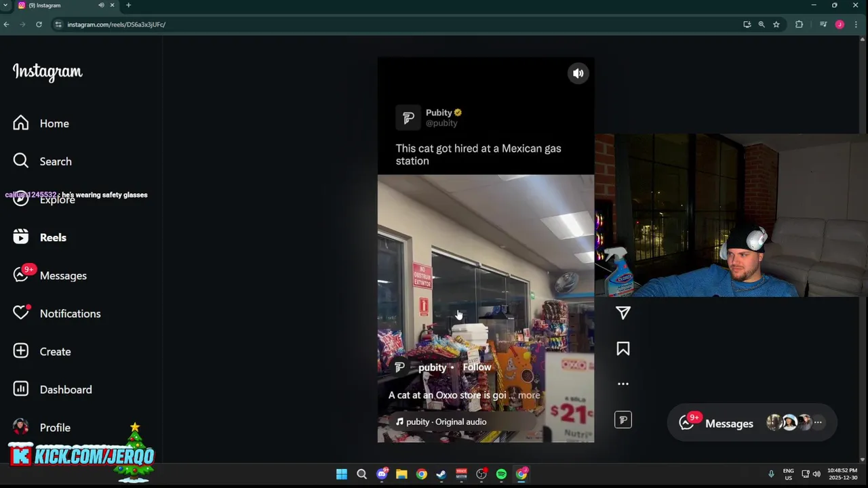Image resolution: width=868 pixels, height=488 pixels.
Task: Click the Reels clapper icon
Action: 21,237
